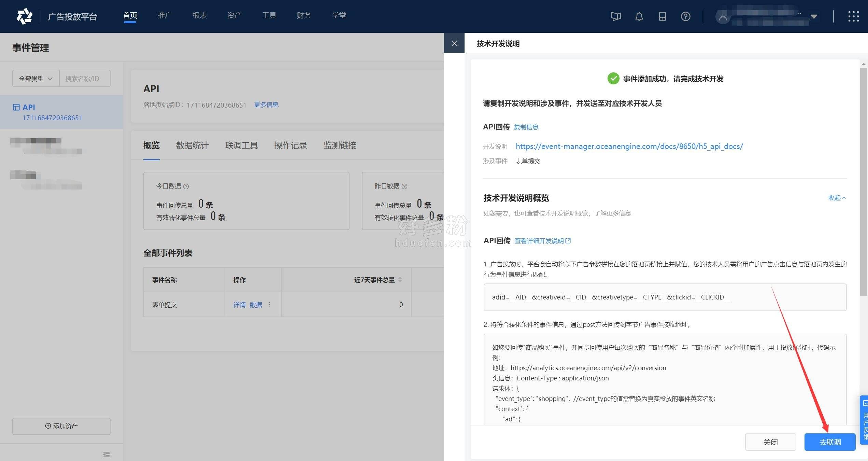Collapse the left sidebar using bottom icon
Image resolution: width=868 pixels, height=461 pixels.
[106, 455]
